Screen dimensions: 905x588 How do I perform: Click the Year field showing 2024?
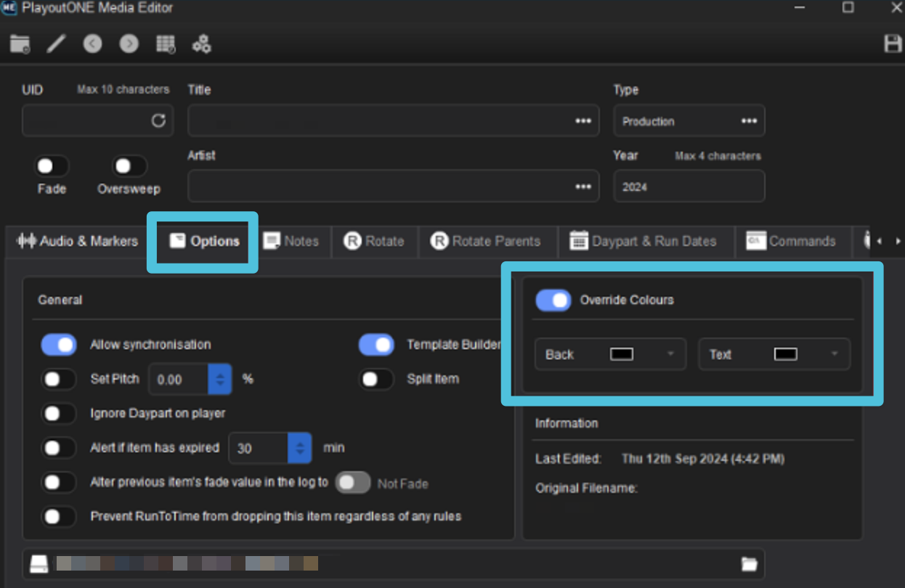(x=689, y=186)
